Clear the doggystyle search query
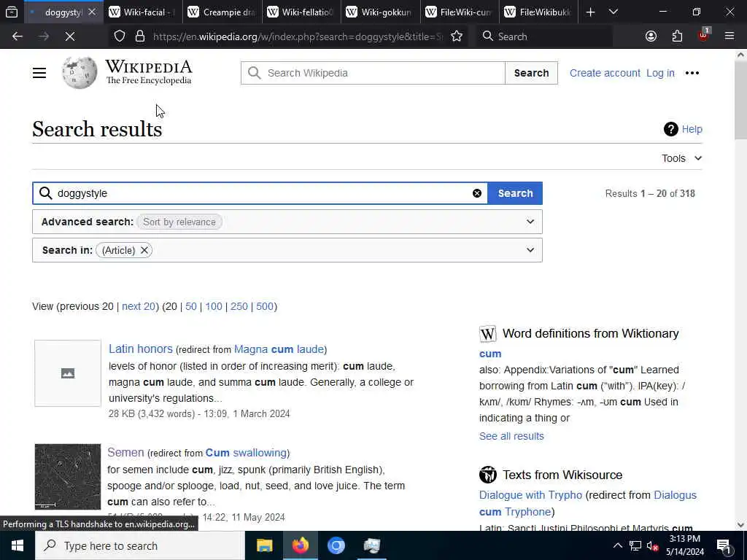Viewport: 747px width, 560px height. (477, 193)
